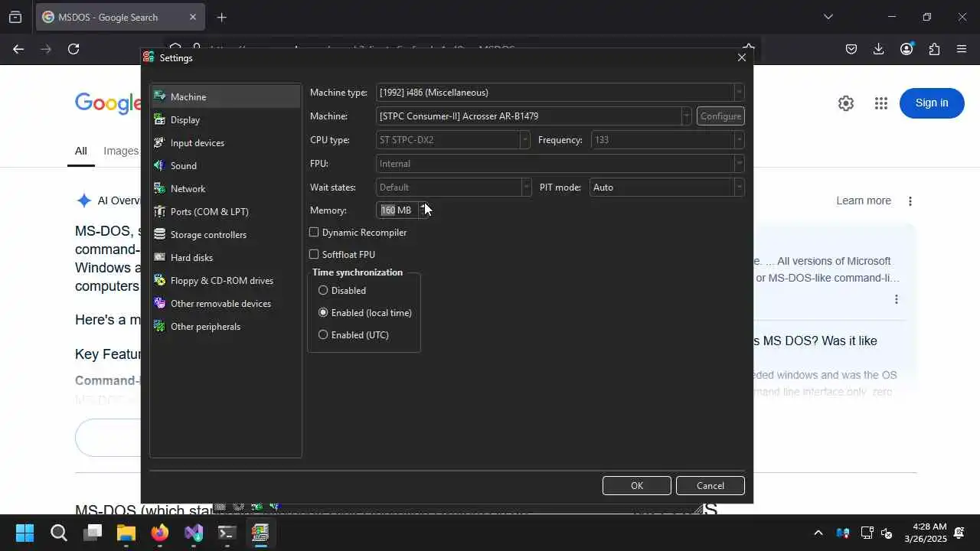Open the Google apps grid icon
980x551 pixels.
pos(881,103)
